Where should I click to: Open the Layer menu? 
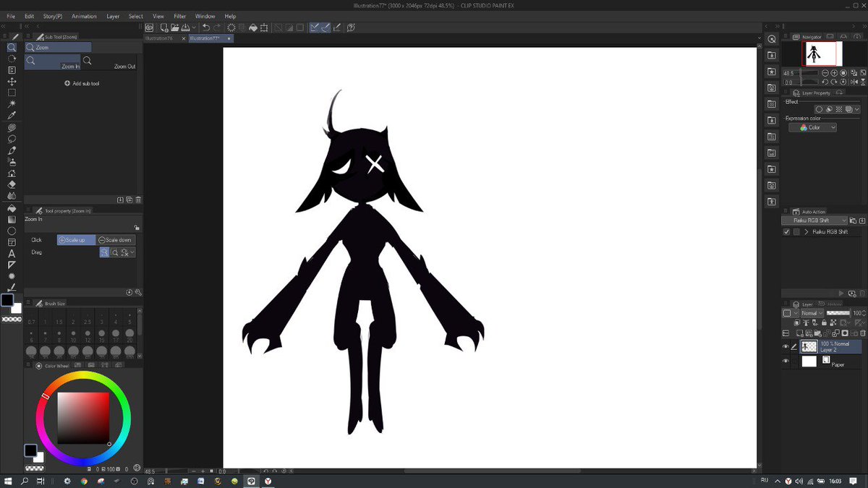tap(113, 16)
